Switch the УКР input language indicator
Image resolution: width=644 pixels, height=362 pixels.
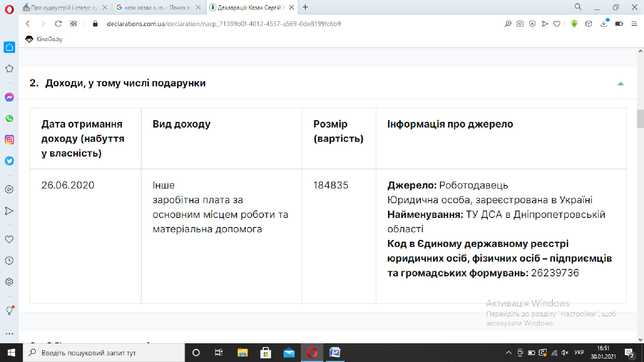(579, 353)
